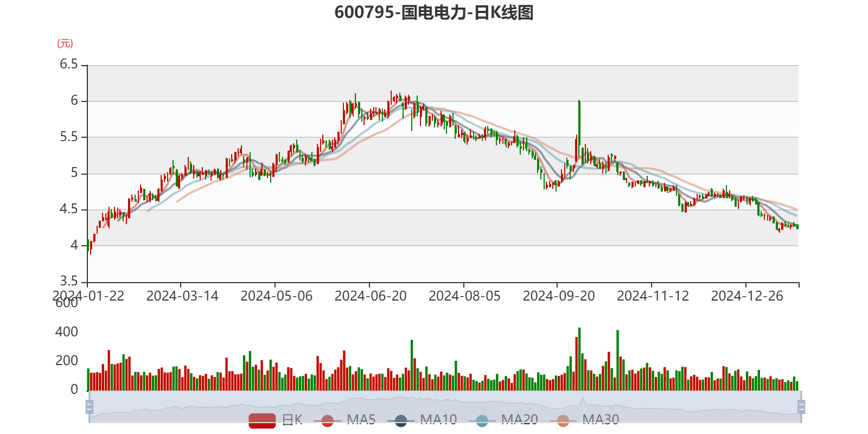Click the MA10 dark gray legend marker

[x=401, y=420]
